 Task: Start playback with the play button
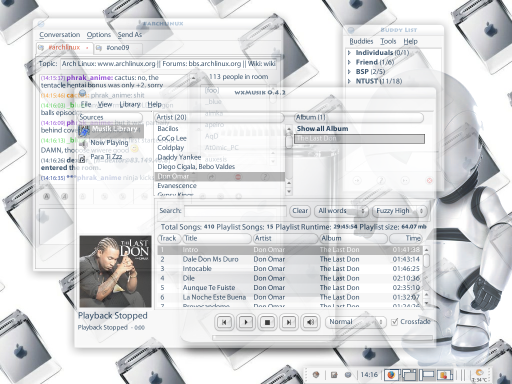coord(245,322)
